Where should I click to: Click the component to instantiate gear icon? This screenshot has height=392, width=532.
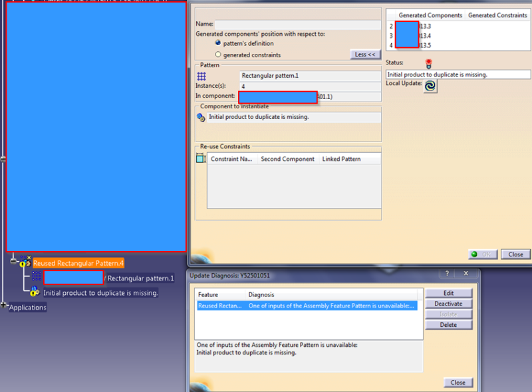point(201,118)
